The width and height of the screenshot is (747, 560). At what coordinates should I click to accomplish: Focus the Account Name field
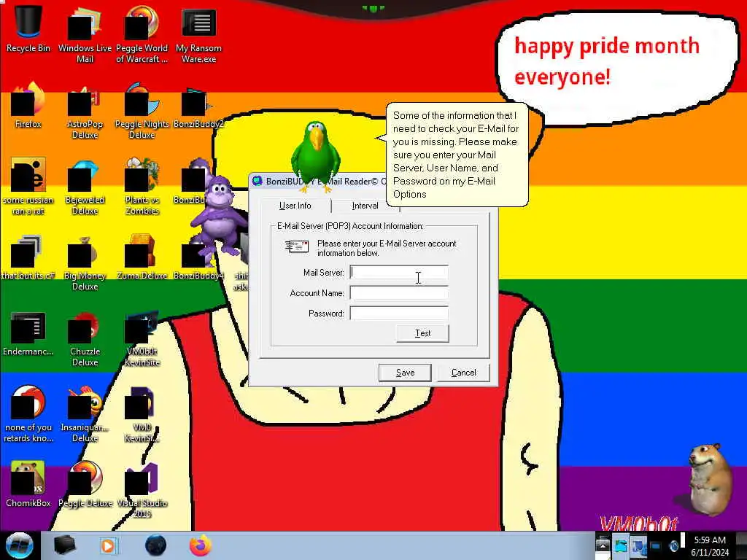[399, 293]
